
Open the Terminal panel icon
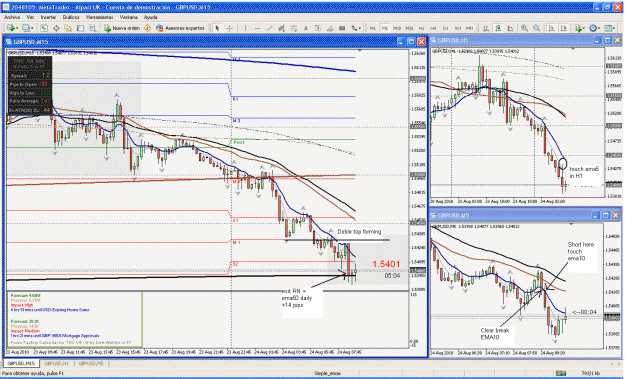click(x=80, y=28)
